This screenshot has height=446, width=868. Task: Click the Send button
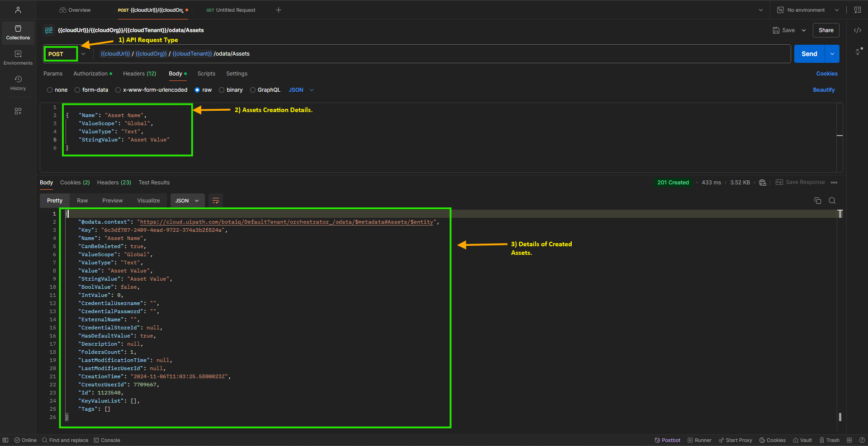point(809,54)
